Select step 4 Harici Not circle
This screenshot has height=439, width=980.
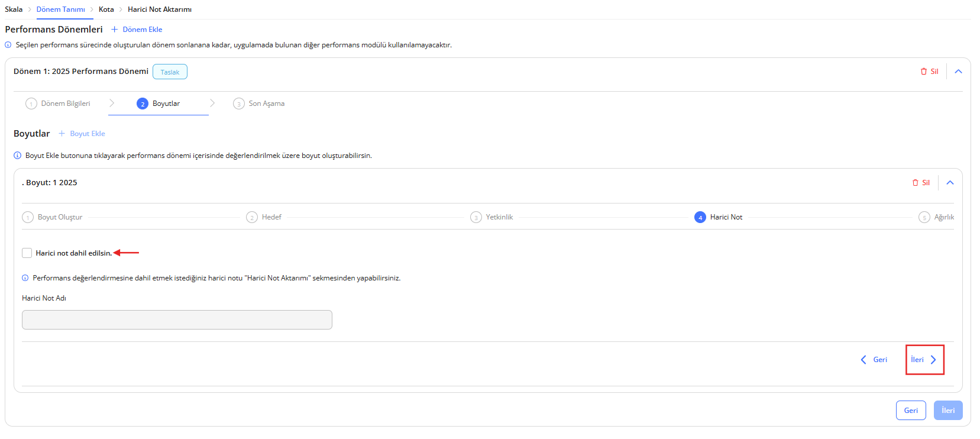pos(700,217)
